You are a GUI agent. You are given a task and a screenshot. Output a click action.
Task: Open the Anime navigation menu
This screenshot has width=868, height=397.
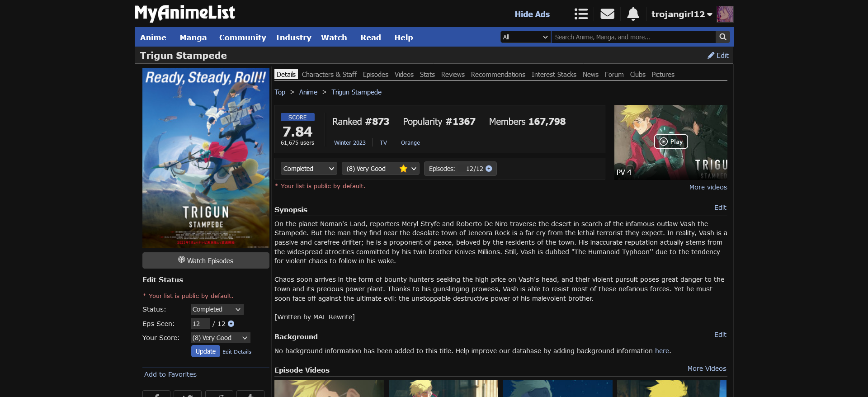point(153,38)
